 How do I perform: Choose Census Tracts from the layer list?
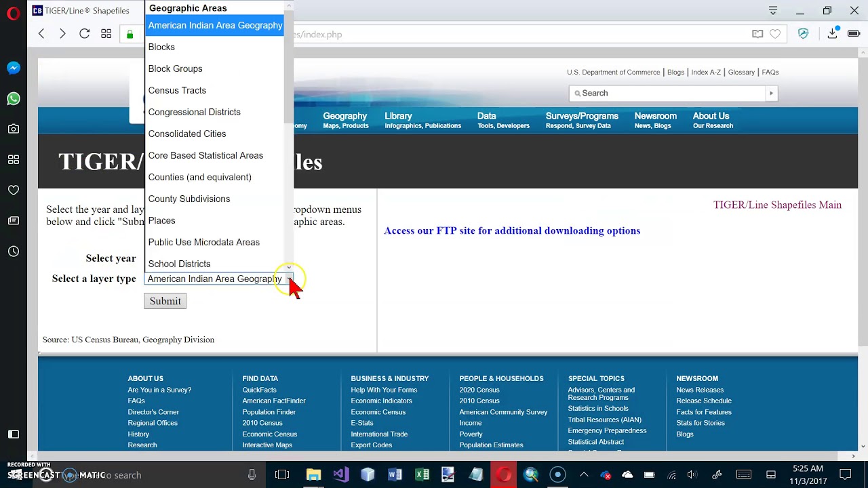[214, 90]
